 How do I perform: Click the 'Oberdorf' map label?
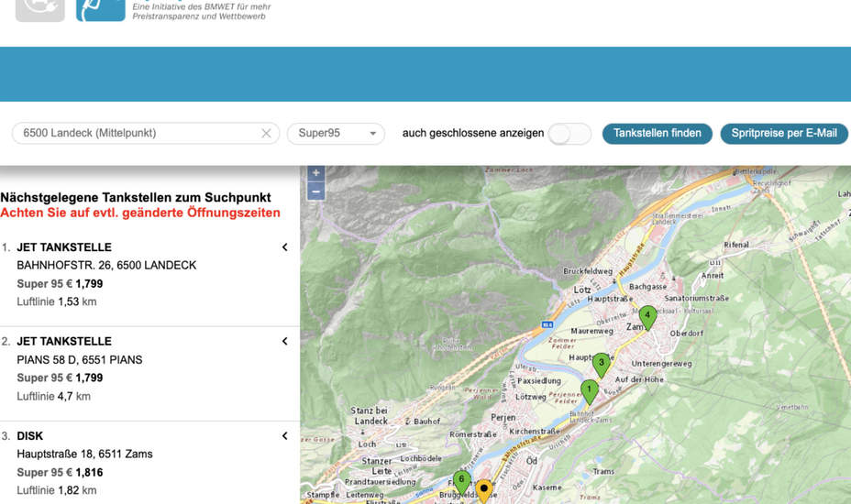point(687,334)
